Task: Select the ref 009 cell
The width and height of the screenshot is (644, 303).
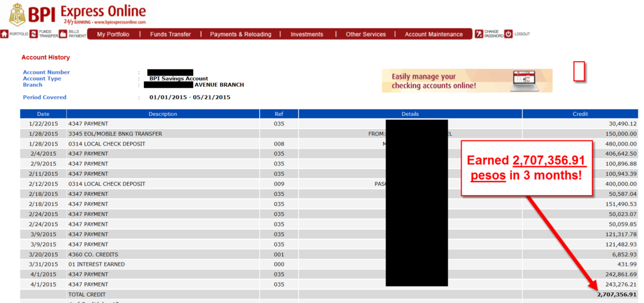Action: pos(279,184)
